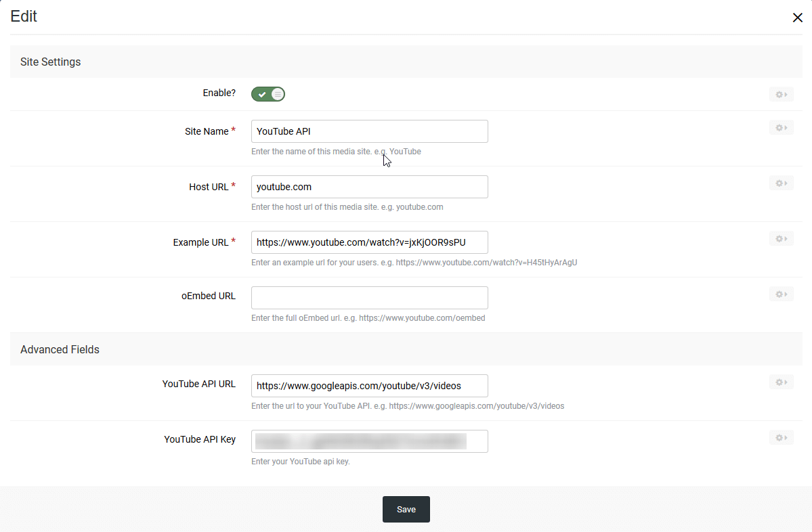
Task: Toggle the Enable switch off
Action: pos(268,94)
